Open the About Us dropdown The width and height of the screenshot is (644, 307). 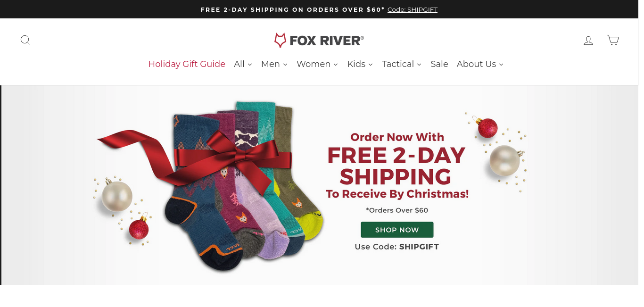480,64
